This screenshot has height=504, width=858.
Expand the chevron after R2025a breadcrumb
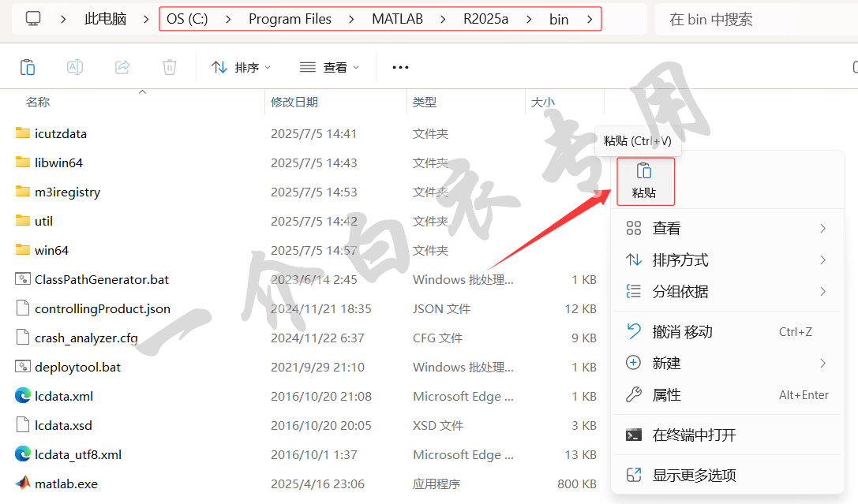(x=529, y=19)
